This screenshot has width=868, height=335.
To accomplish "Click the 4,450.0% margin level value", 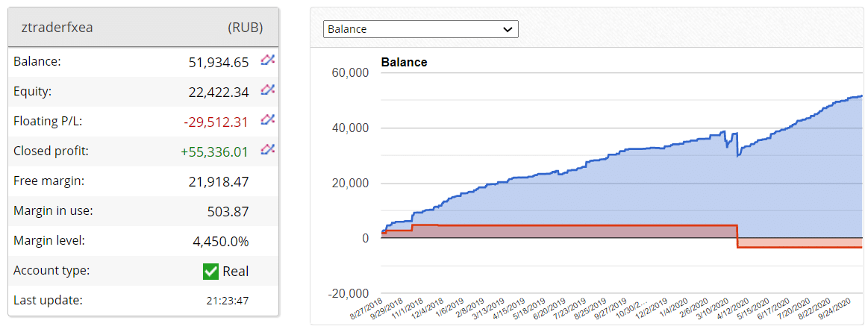I will pos(221,242).
